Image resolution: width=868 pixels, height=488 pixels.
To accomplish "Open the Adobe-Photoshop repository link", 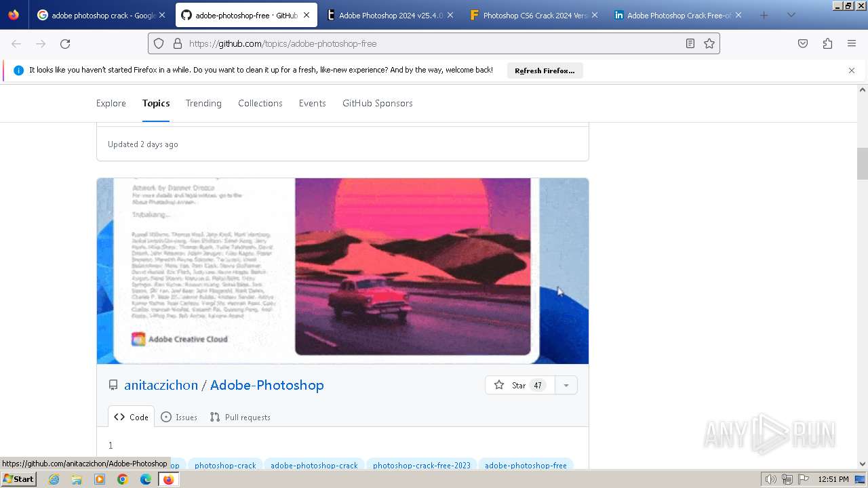I will coord(267,385).
